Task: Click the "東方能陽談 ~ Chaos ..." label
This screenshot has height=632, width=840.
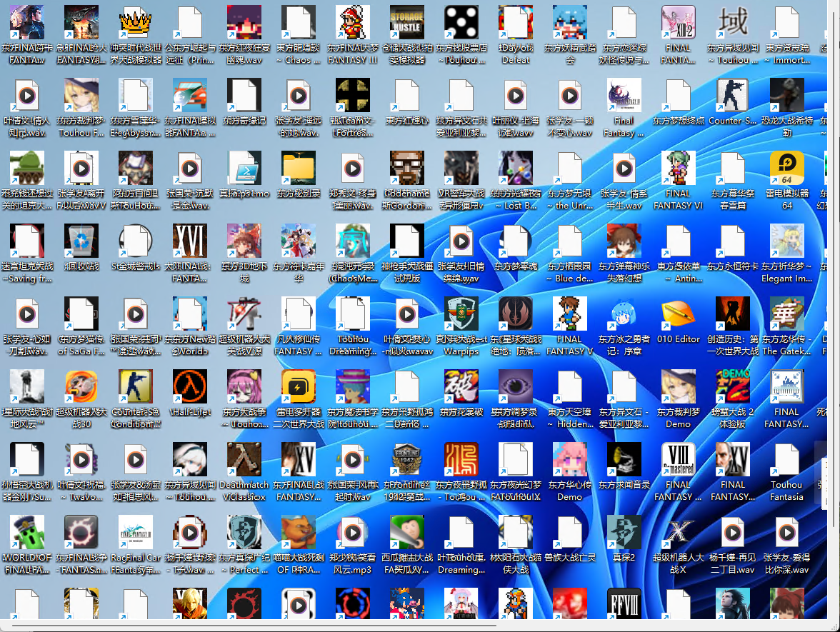Action: [299, 54]
